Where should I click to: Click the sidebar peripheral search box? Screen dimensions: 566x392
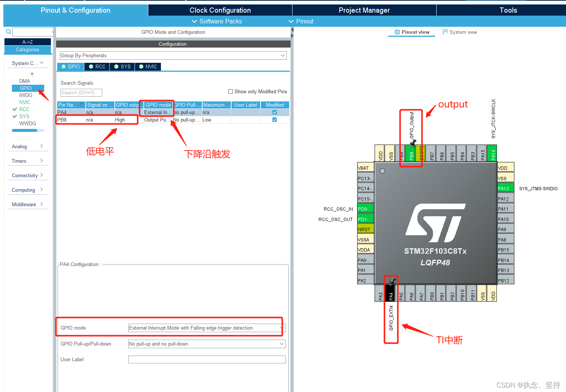click(33, 32)
